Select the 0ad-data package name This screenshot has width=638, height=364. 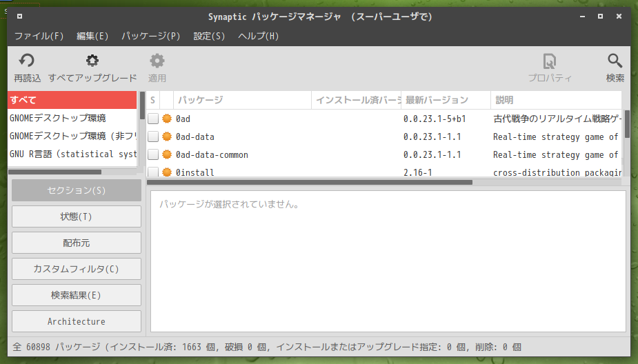click(x=195, y=136)
